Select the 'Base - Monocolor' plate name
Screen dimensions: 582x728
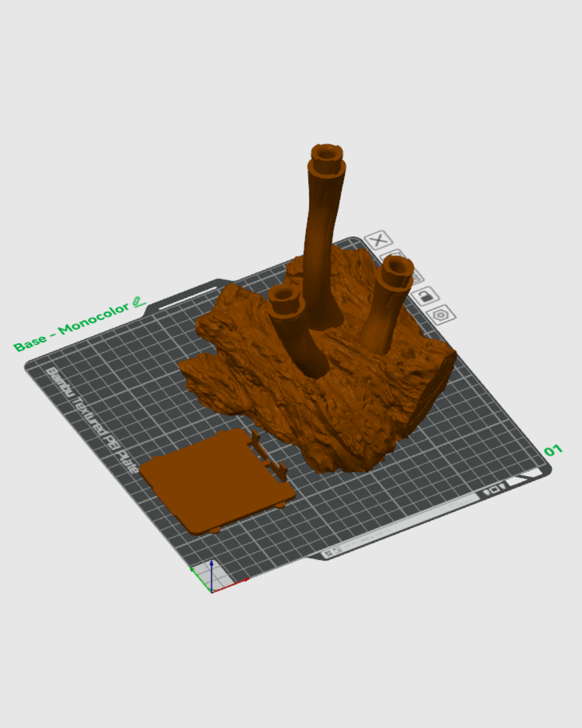tap(71, 327)
